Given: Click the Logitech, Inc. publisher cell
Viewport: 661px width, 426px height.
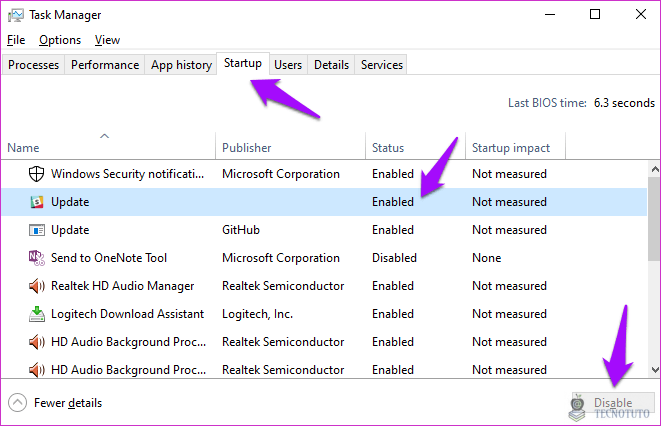Looking at the screenshot, I should pyautogui.click(x=257, y=314).
